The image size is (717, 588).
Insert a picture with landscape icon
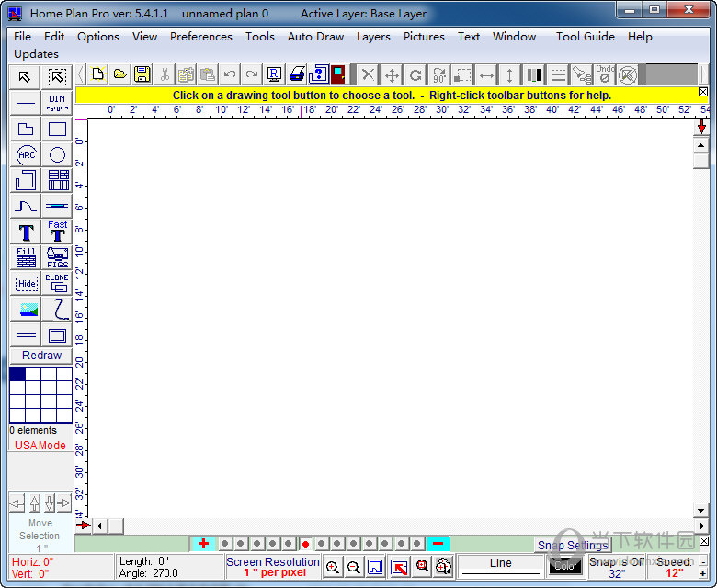click(25, 310)
